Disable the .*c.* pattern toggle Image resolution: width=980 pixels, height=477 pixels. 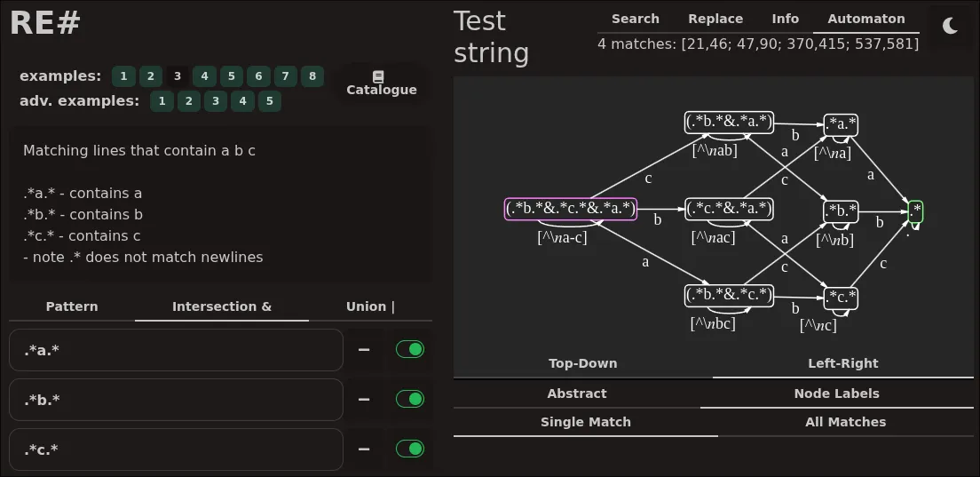410,449
